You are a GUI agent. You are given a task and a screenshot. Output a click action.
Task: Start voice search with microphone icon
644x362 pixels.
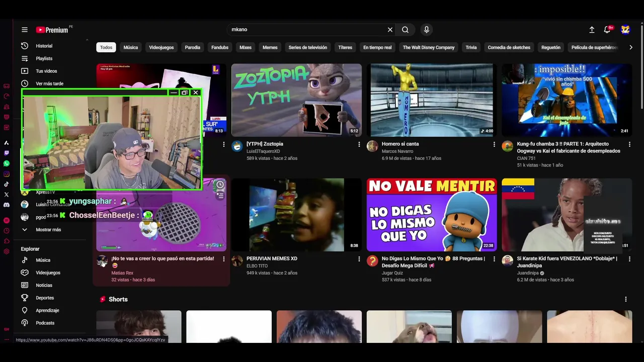tap(427, 30)
